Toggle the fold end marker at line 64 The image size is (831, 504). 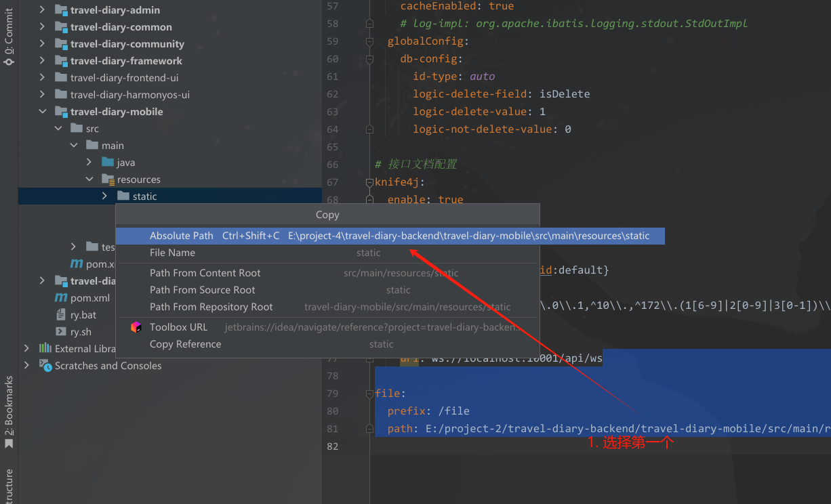pyautogui.click(x=369, y=129)
